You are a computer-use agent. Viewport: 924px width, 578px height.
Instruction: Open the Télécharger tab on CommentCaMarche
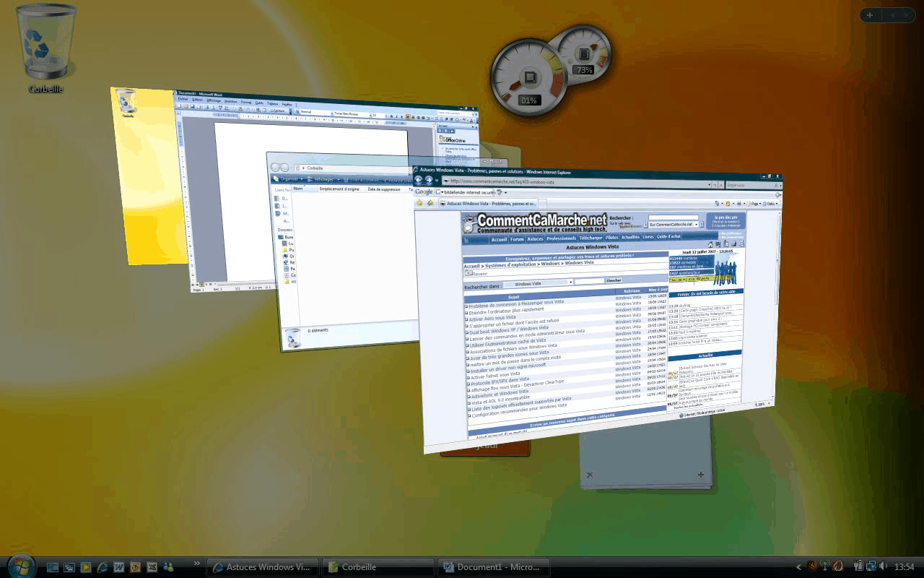(590, 238)
